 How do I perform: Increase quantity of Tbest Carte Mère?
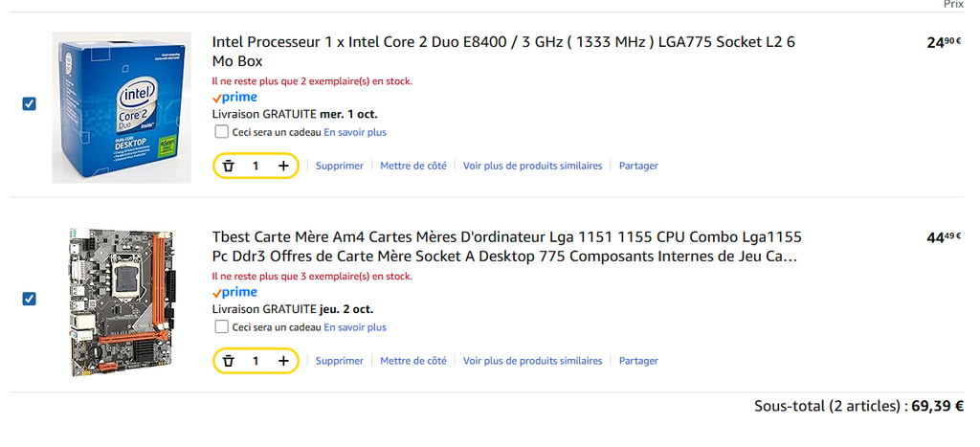click(x=283, y=361)
